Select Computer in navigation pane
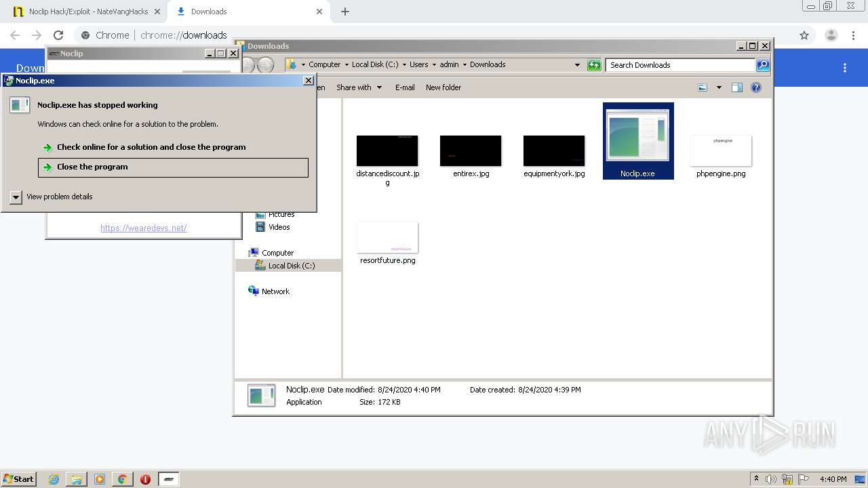 tap(271, 253)
